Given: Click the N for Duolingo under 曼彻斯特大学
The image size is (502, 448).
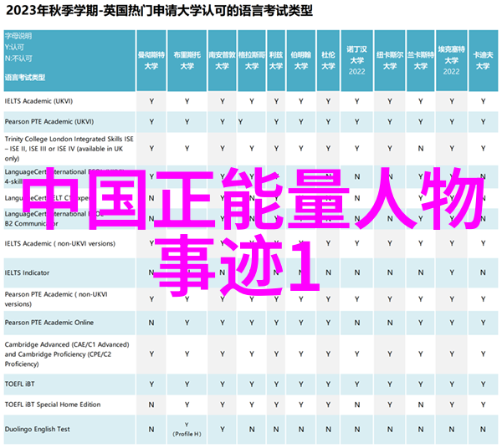Looking at the screenshot, I should [x=151, y=429].
